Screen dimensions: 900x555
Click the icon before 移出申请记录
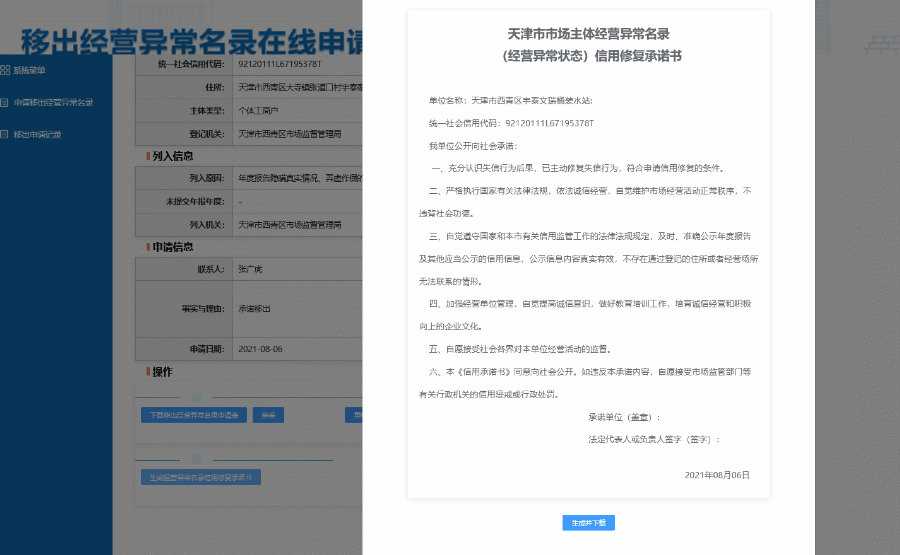click(x=5, y=134)
